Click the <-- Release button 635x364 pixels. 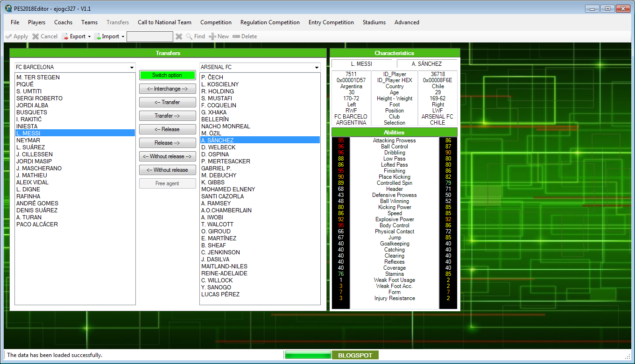tap(167, 129)
